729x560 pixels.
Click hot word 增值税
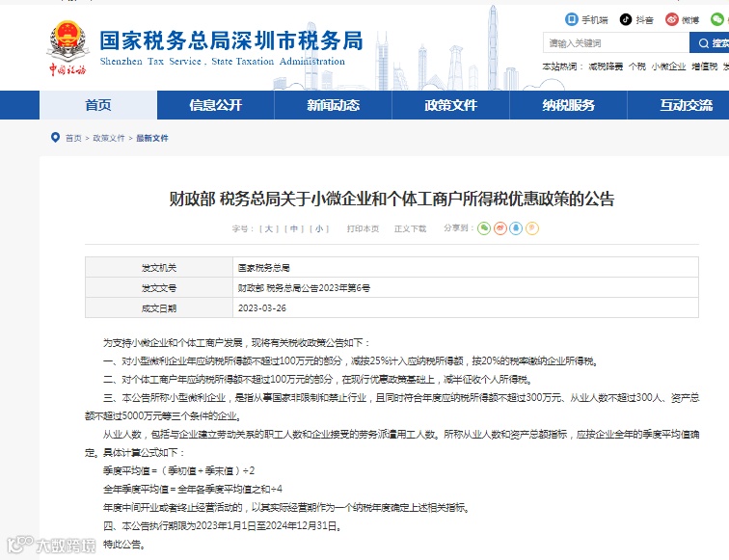point(704,67)
